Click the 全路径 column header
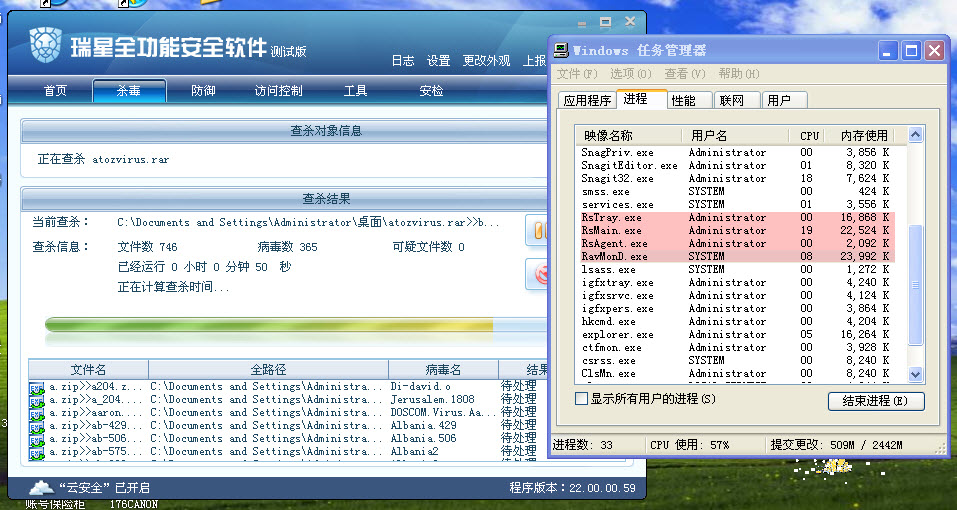957x510 pixels. click(269, 370)
